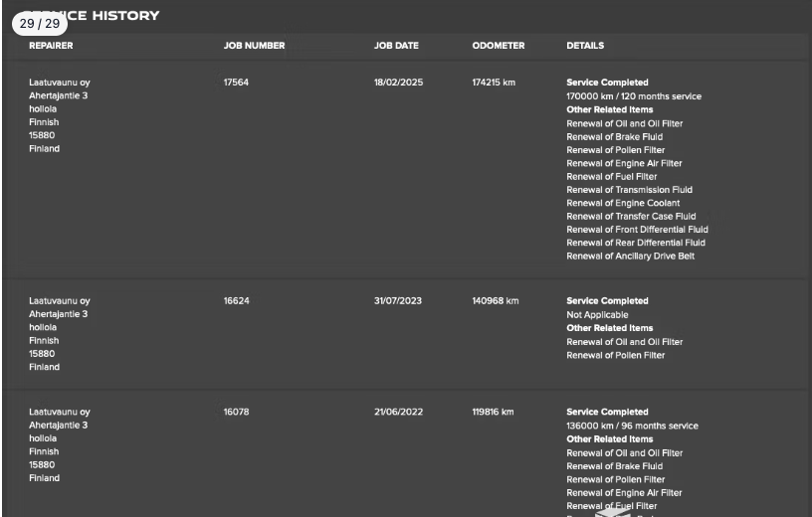
Task: Click job number 16078
Action: click(x=236, y=413)
